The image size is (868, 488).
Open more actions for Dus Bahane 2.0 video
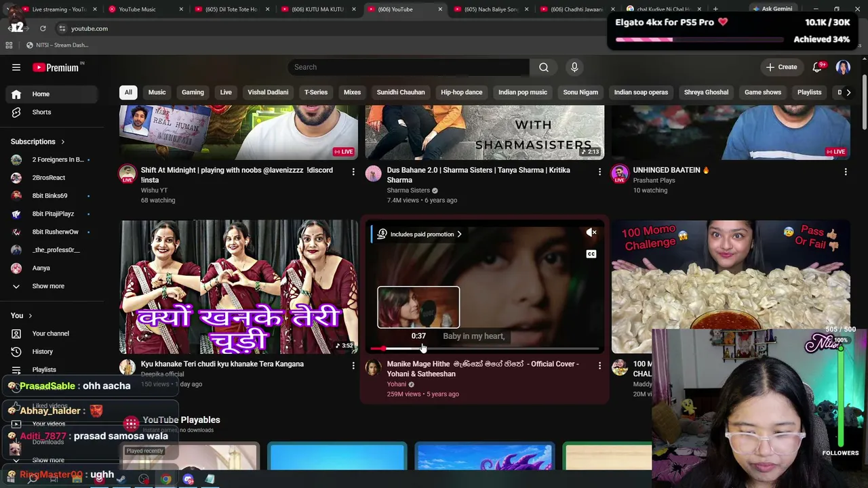[599, 172]
